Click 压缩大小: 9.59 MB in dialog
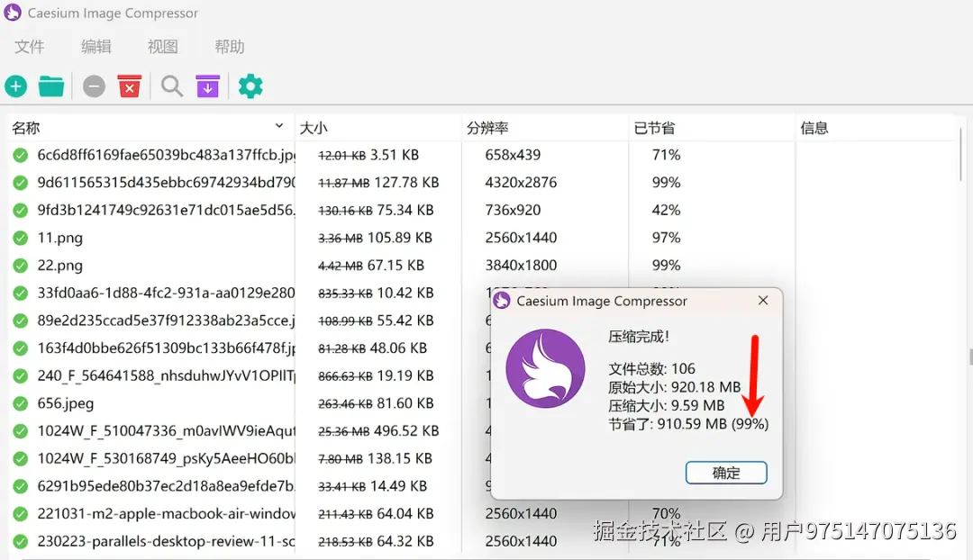The image size is (973, 560). click(x=667, y=405)
